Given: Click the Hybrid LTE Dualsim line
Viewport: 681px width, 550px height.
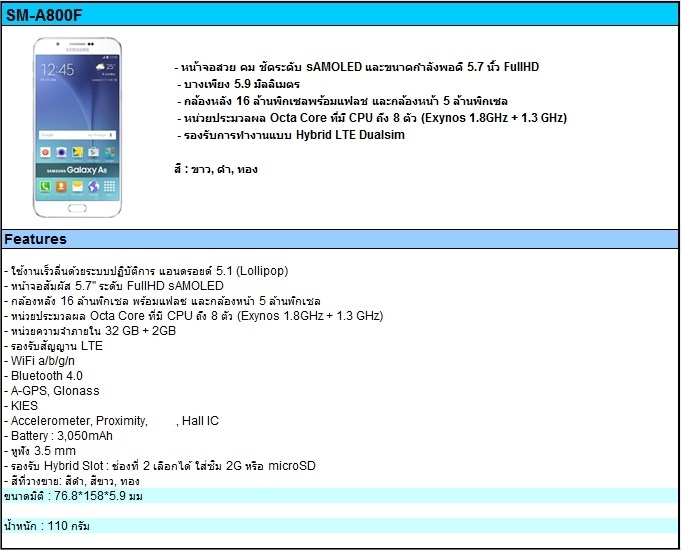Looking at the screenshot, I should [291, 135].
